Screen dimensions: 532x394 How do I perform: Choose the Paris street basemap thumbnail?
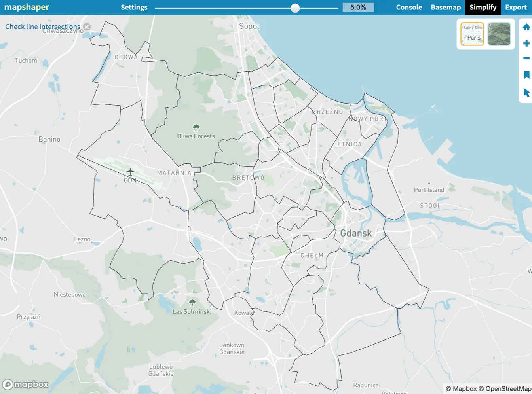pyautogui.click(x=472, y=34)
